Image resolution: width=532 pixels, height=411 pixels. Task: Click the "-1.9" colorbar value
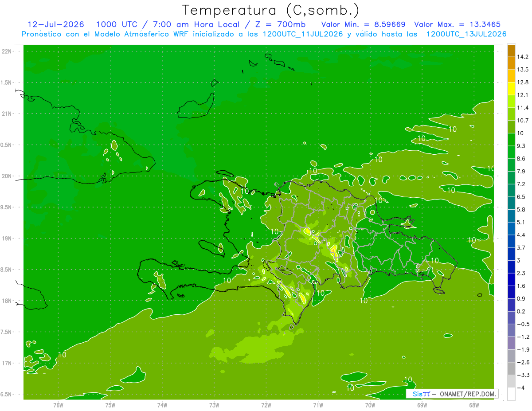coord(523,349)
